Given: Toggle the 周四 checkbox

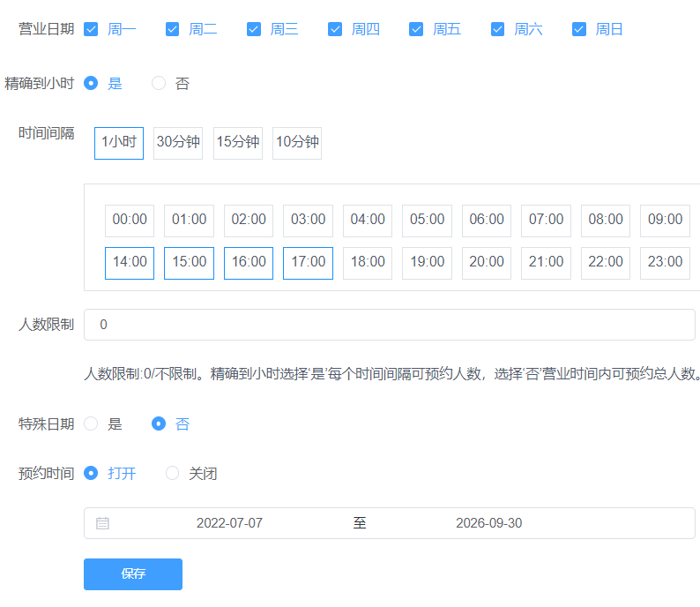Looking at the screenshot, I should [x=335, y=29].
